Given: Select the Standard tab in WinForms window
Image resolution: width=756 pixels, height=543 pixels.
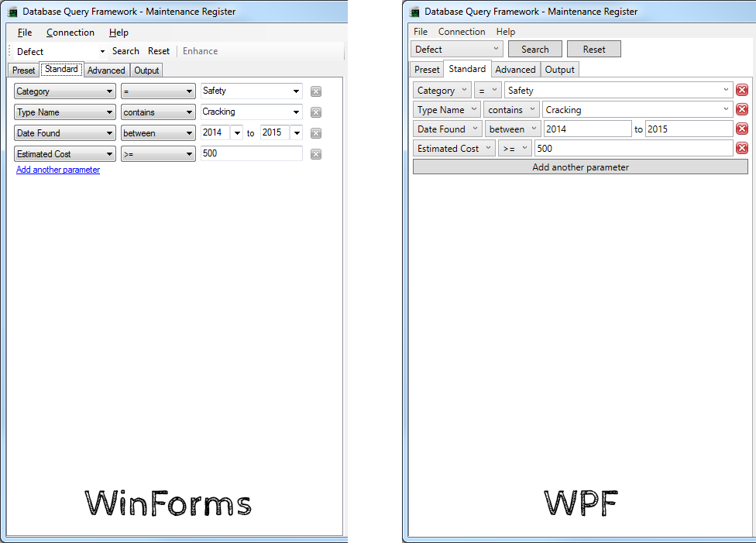Looking at the screenshot, I should click(61, 69).
